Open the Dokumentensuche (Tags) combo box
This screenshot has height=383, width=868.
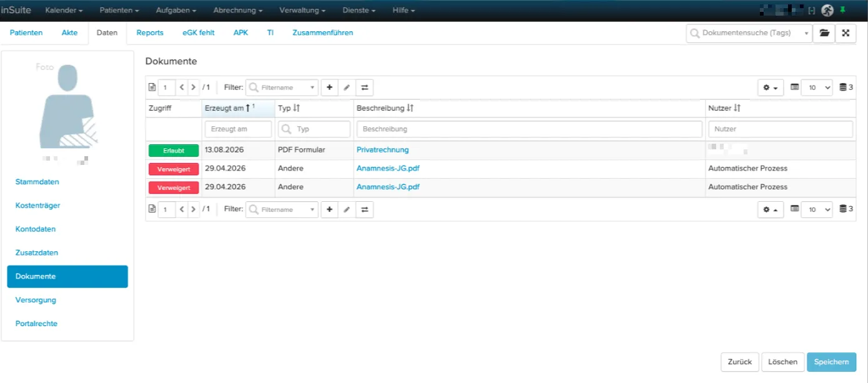(x=749, y=33)
